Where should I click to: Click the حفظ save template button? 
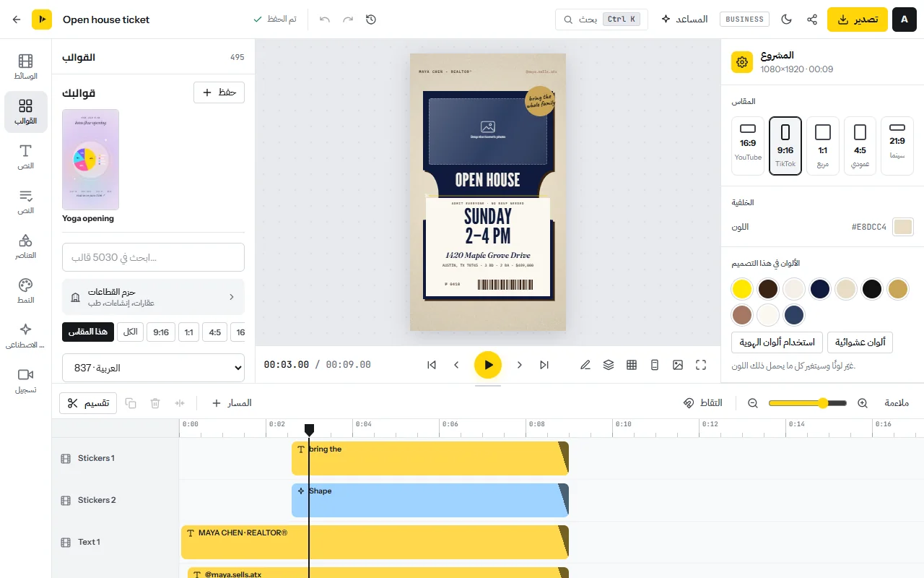pyautogui.click(x=219, y=92)
